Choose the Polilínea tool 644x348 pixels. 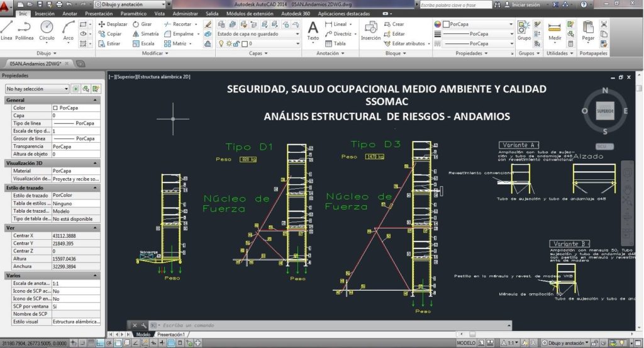click(25, 29)
